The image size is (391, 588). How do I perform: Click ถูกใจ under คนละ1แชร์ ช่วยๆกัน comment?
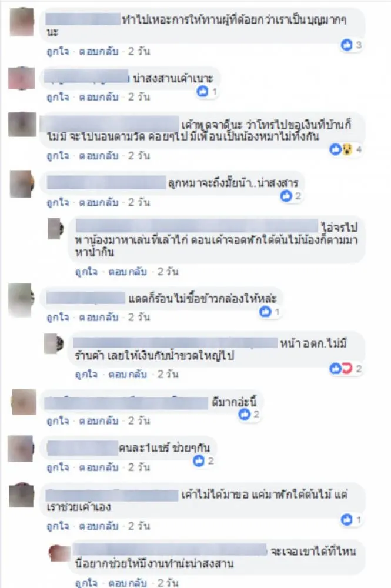[x=58, y=467]
